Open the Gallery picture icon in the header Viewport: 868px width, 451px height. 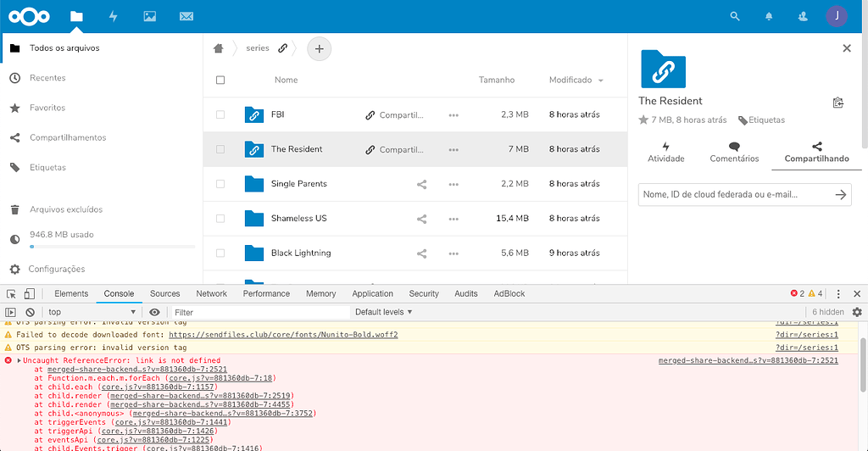149,17
